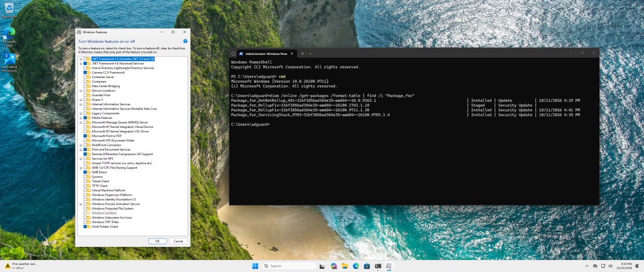644x272 pixels.
Task: Click the Windows Features title bar icon
Action: (x=79, y=32)
